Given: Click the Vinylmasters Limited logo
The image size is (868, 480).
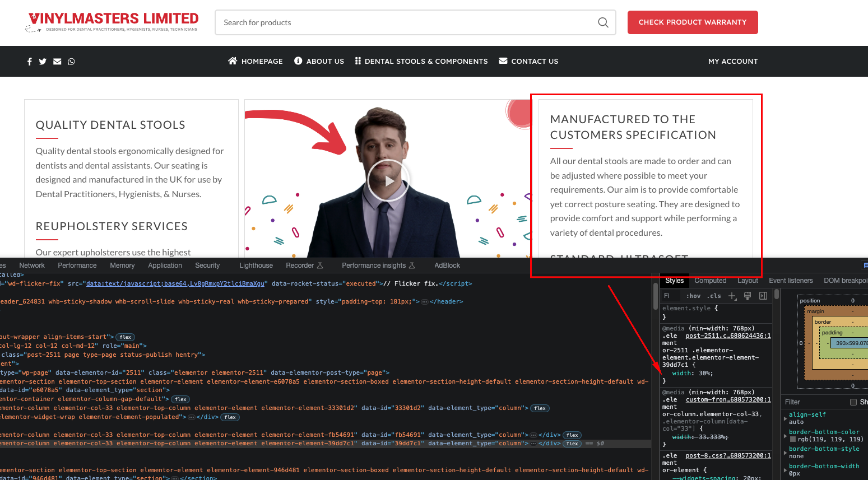Looking at the screenshot, I should pos(113,22).
